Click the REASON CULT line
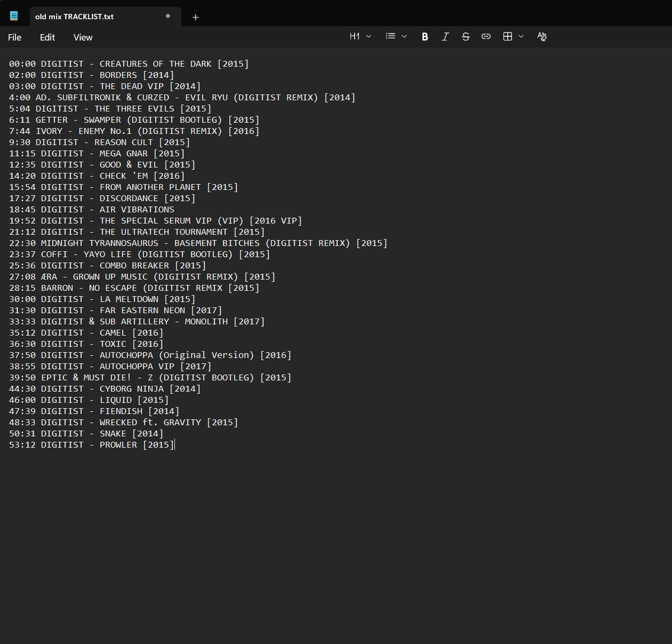672x644 pixels. click(x=99, y=142)
